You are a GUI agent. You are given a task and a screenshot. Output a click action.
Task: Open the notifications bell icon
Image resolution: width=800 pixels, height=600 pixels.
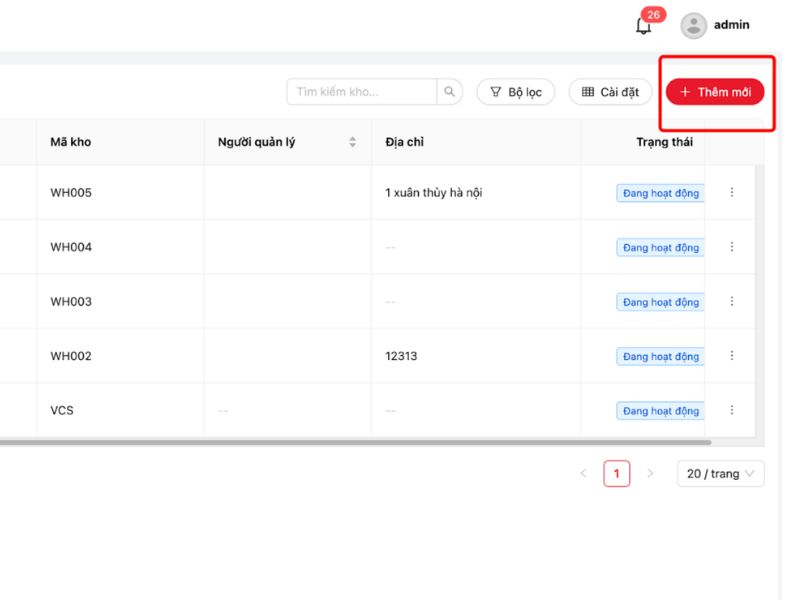(x=644, y=26)
